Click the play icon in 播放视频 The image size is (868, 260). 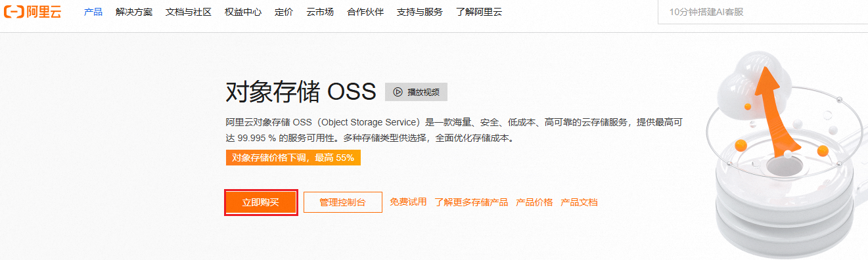[x=398, y=92]
